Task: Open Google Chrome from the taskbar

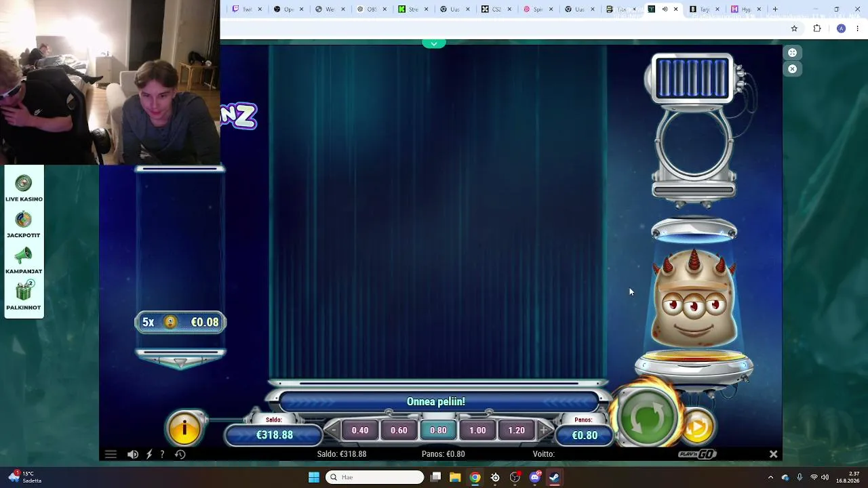Action: pyautogui.click(x=475, y=477)
